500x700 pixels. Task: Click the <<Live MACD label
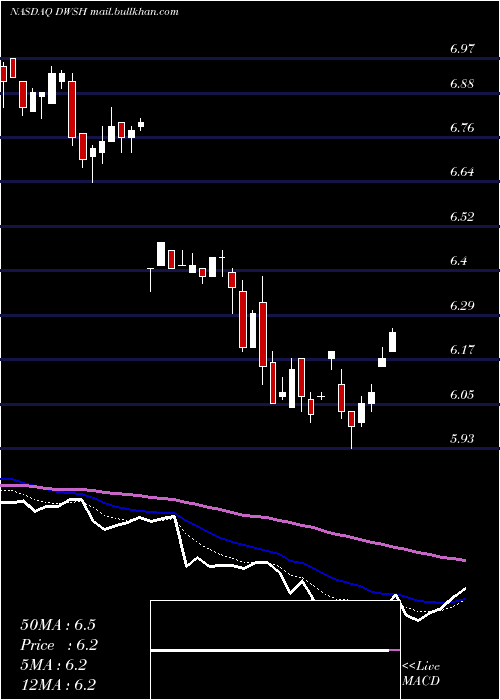pyautogui.click(x=421, y=674)
